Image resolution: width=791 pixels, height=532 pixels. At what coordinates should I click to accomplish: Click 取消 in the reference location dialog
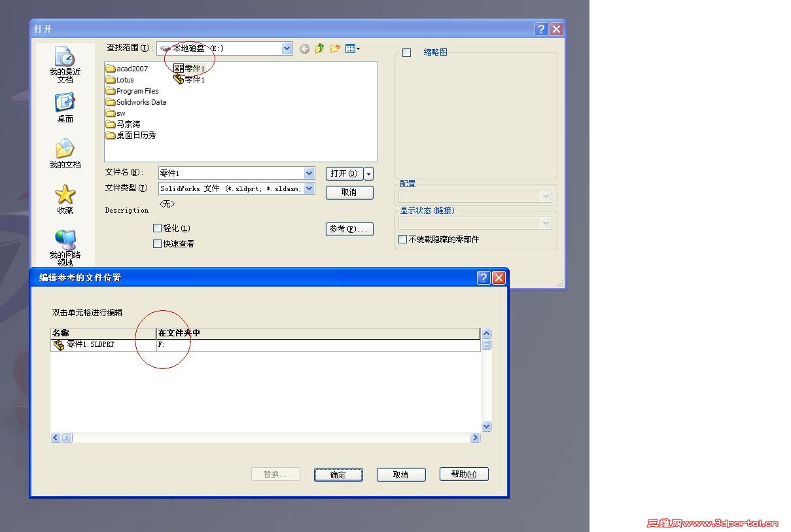pos(401,474)
